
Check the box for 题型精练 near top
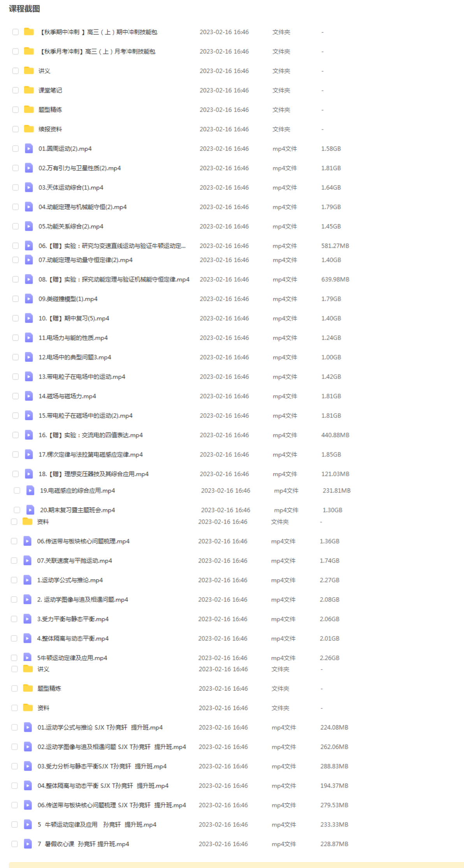click(x=16, y=110)
